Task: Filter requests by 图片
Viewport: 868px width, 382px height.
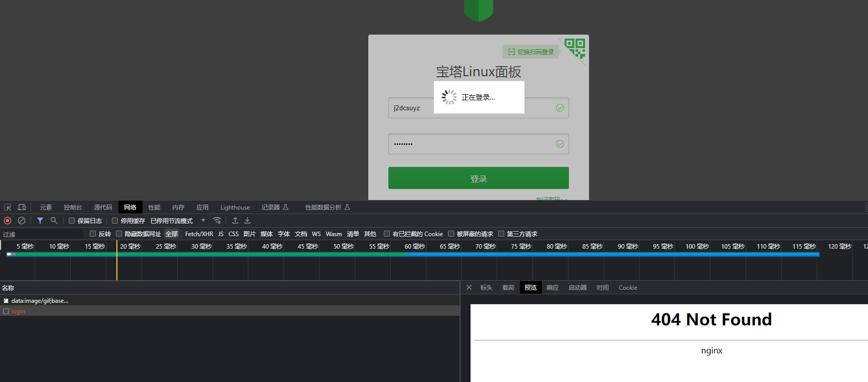Action: (x=249, y=234)
